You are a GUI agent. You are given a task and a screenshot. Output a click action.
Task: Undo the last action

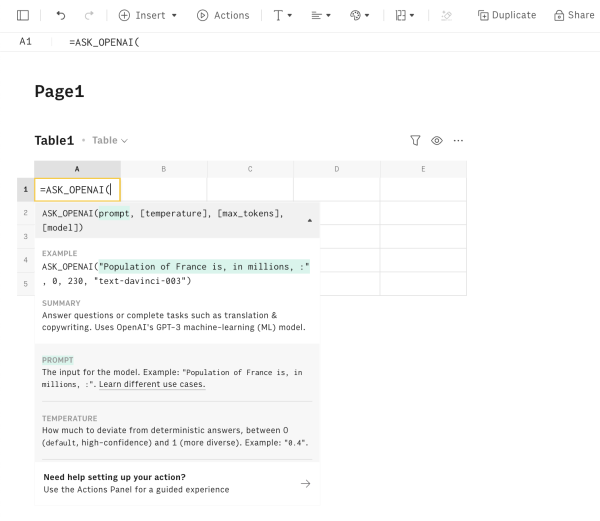pyautogui.click(x=60, y=15)
